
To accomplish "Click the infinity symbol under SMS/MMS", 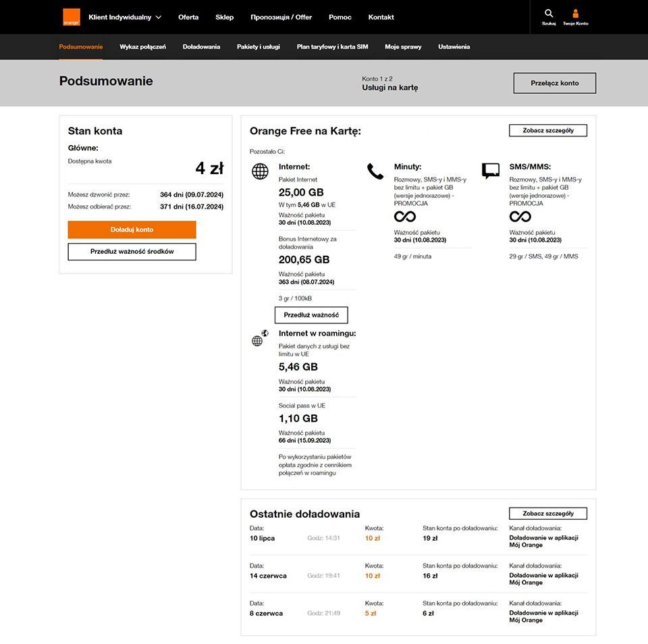I will click(520, 217).
